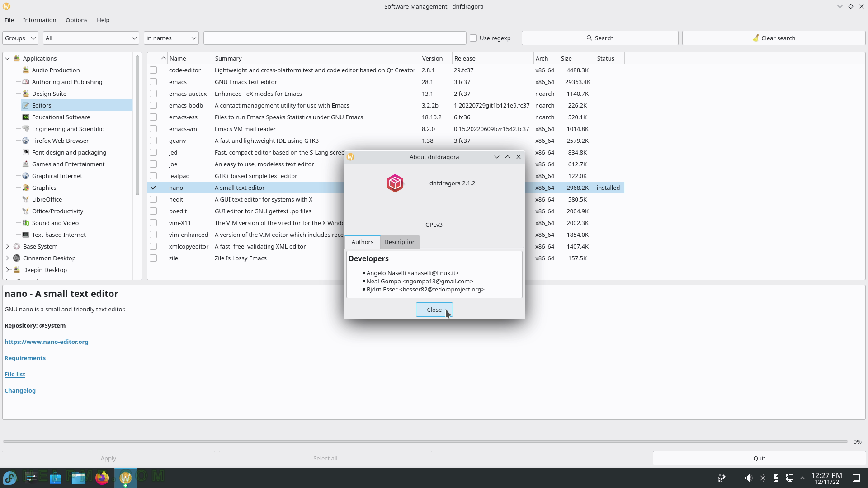Click the Games and Entertainment category icon

[26, 164]
